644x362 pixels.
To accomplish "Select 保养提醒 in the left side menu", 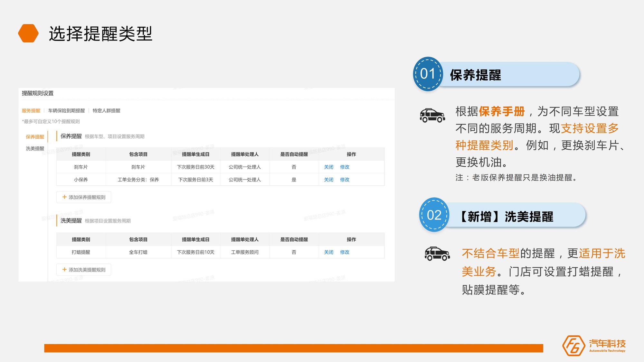I will click(35, 137).
